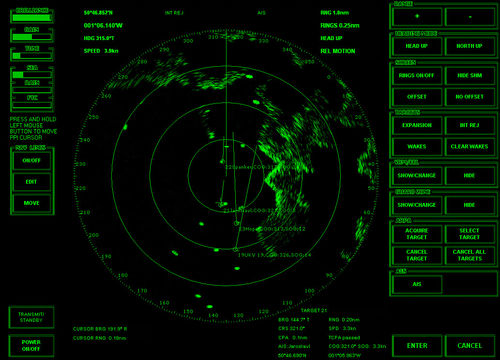Decrease radar range with the - button

470,16
